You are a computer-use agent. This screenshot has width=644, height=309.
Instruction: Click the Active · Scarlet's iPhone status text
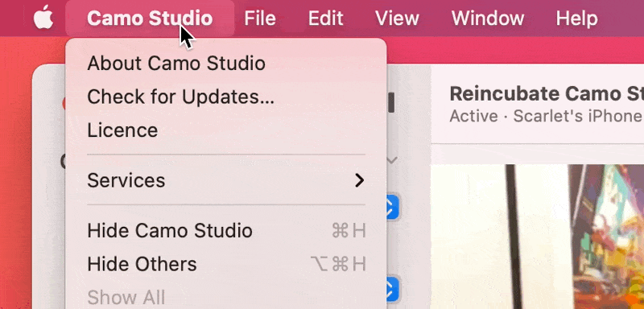(x=547, y=116)
